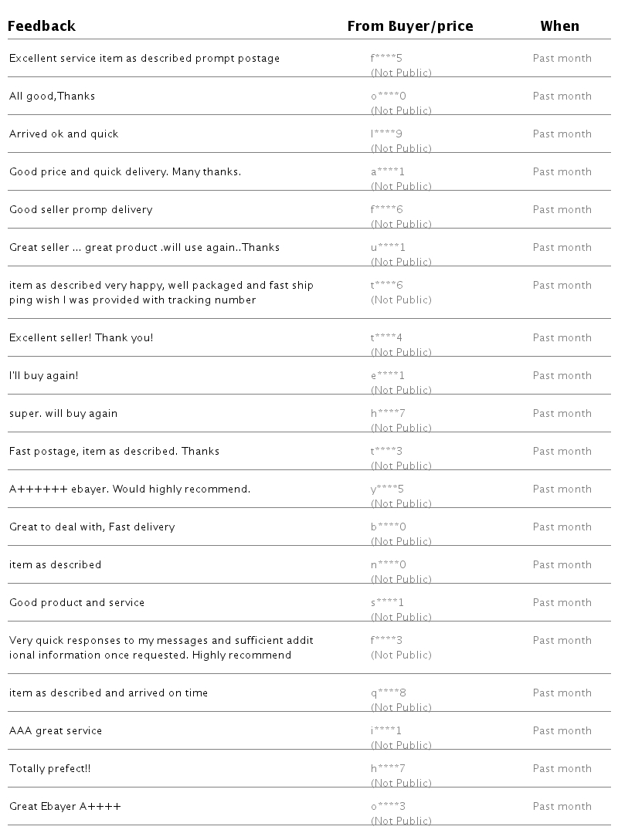Click the "I'll buy again!" feedback text
Viewport: 618px width, 840px height.
click(x=44, y=376)
